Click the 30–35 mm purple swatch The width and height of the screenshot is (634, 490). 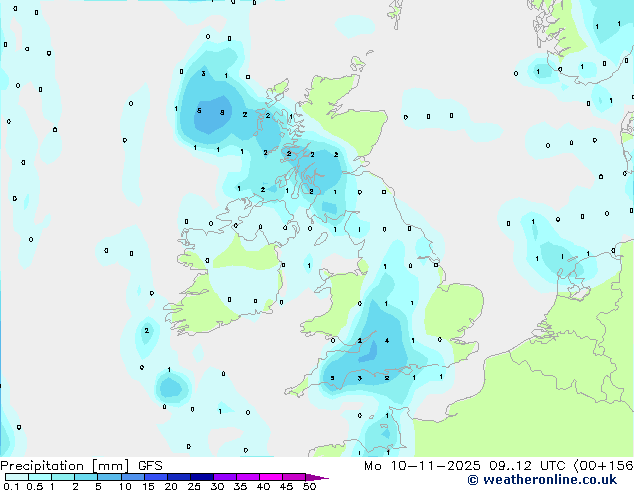225,477
